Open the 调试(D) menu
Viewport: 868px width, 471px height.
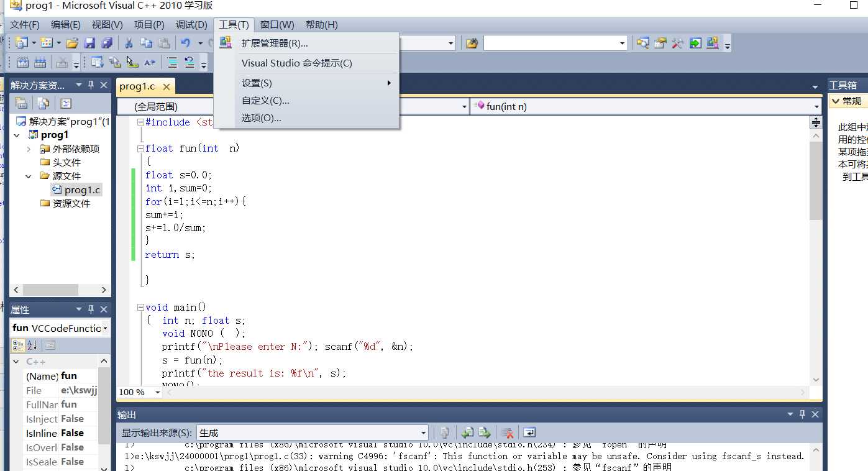point(191,25)
